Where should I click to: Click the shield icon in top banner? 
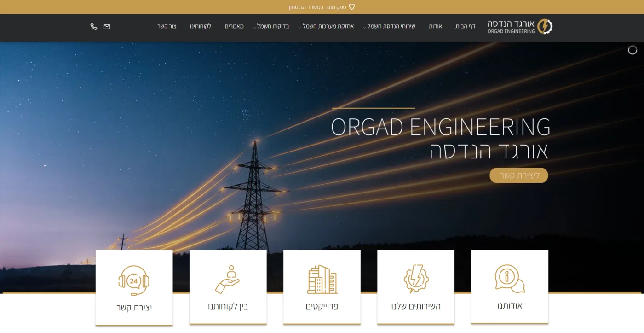[x=352, y=7]
